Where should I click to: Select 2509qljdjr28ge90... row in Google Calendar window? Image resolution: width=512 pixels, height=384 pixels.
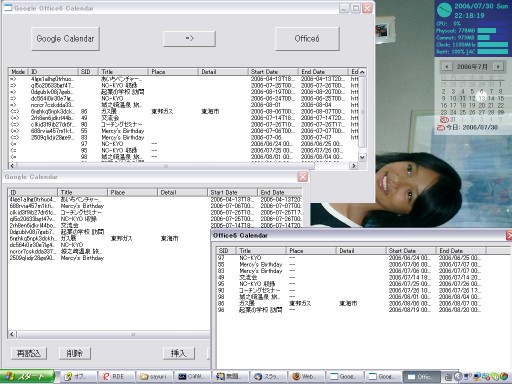coord(110,258)
